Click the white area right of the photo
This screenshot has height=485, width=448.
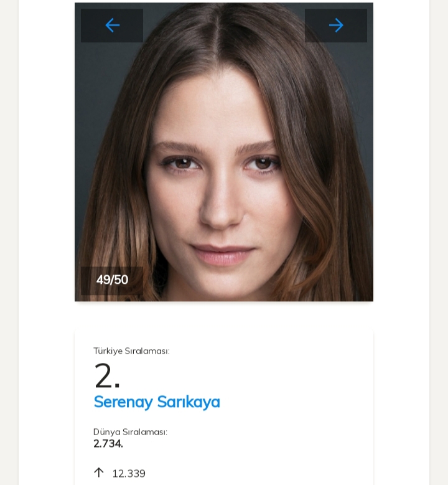(x=401, y=156)
